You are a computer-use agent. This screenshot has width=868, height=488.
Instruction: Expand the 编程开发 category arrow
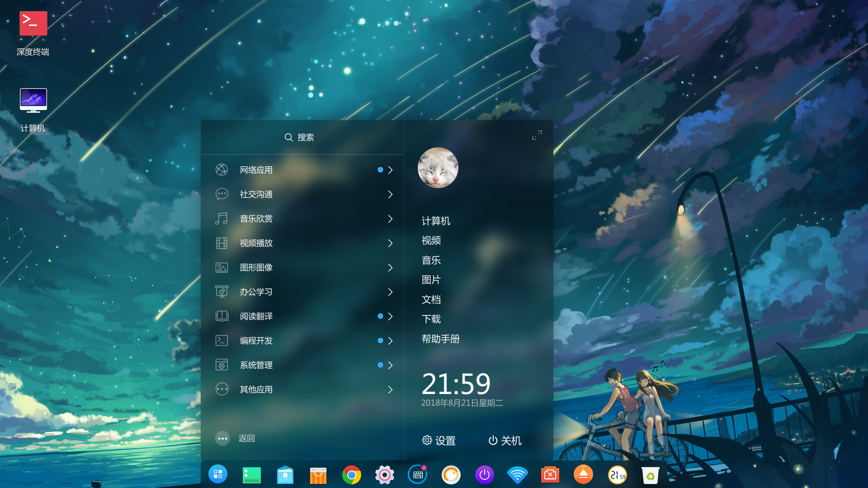pos(390,341)
